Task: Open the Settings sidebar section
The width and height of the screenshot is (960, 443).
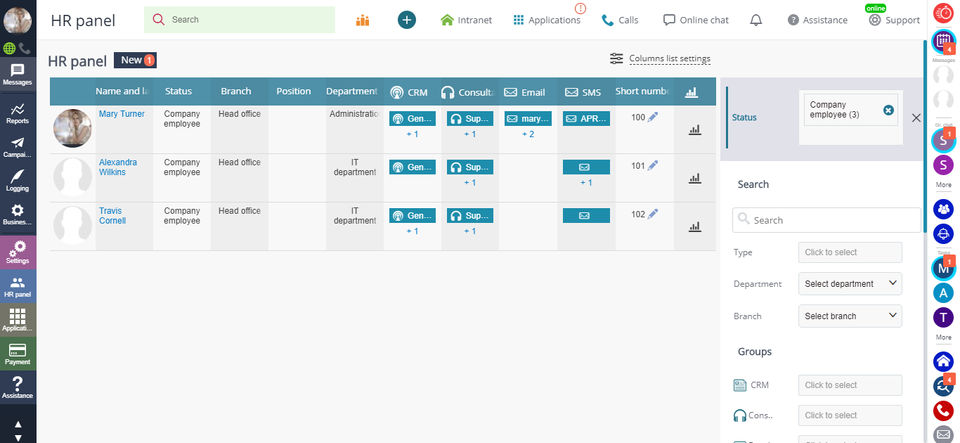Action: point(18,252)
